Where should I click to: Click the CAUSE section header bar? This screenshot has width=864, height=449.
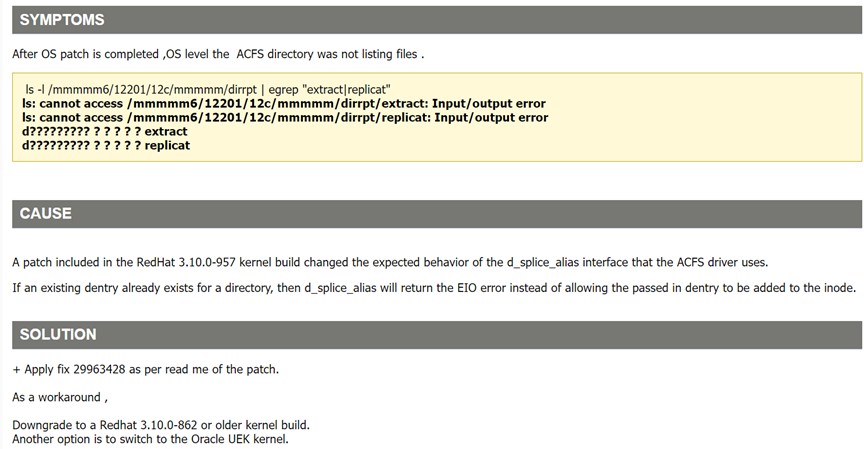coord(437,214)
